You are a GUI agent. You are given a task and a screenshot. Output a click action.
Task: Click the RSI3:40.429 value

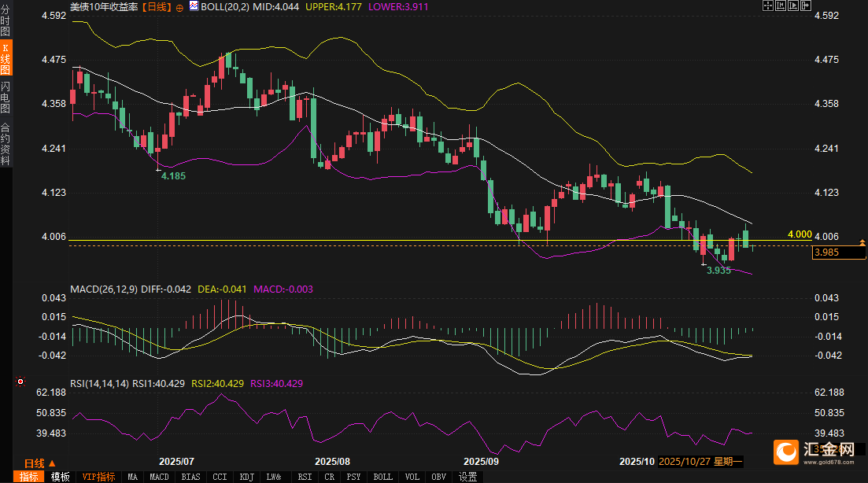coord(276,383)
